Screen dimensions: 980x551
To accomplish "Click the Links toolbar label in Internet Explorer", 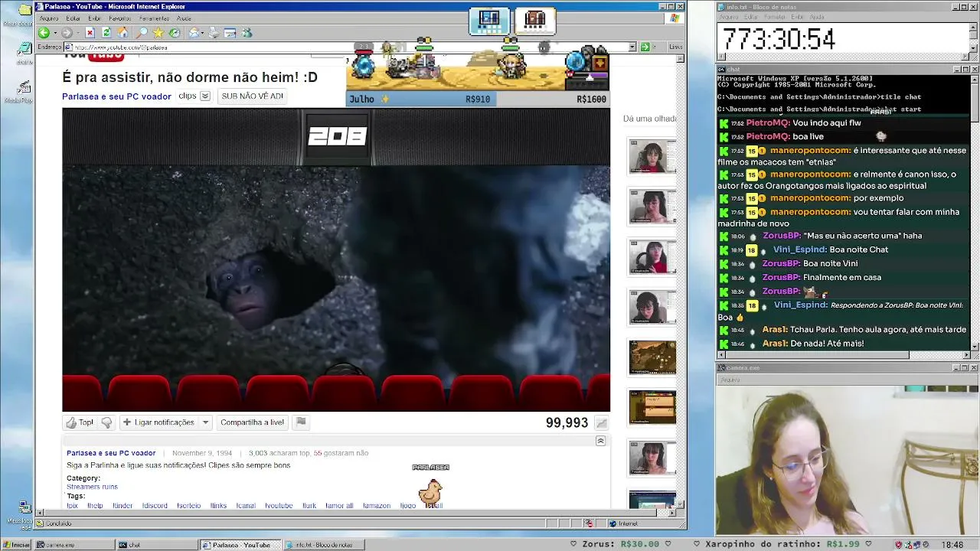I will [x=675, y=47].
